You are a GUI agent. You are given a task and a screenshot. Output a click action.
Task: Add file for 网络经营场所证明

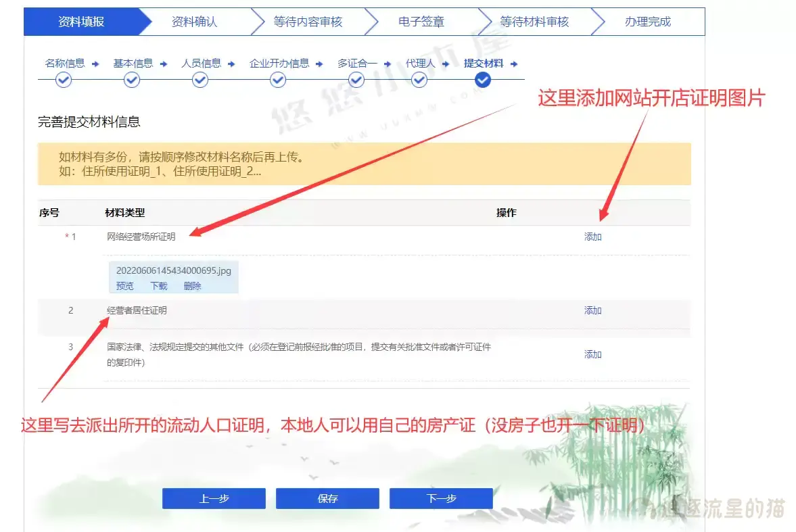click(x=593, y=237)
